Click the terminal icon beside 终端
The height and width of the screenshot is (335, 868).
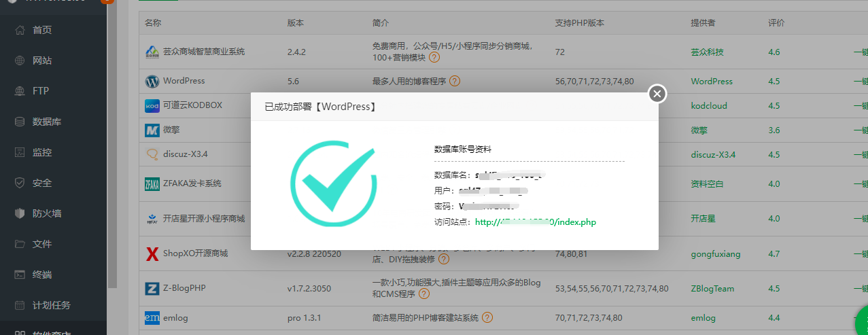coord(20,275)
